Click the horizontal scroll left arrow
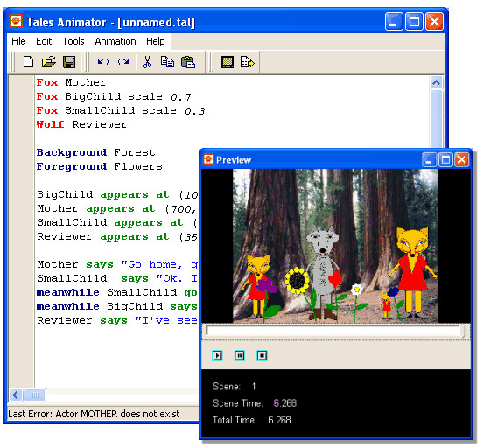Screen dimensions: 483x448 (x=16, y=395)
